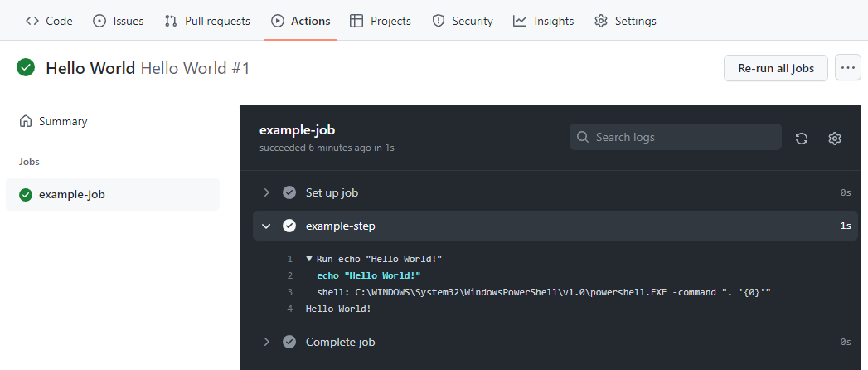
Task: Open log settings gear icon
Action: pyautogui.click(x=835, y=139)
